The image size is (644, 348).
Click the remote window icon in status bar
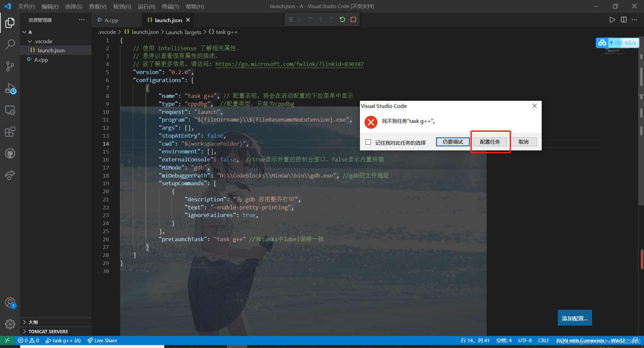(7, 340)
